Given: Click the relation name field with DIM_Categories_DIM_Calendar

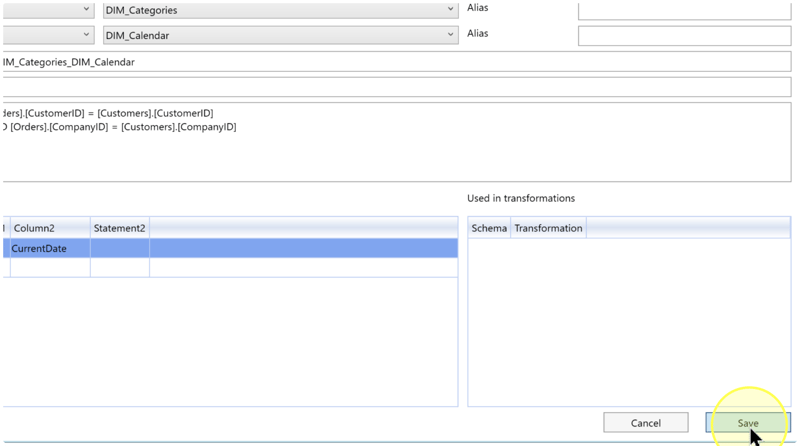Looking at the screenshot, I should pos(396,62).
